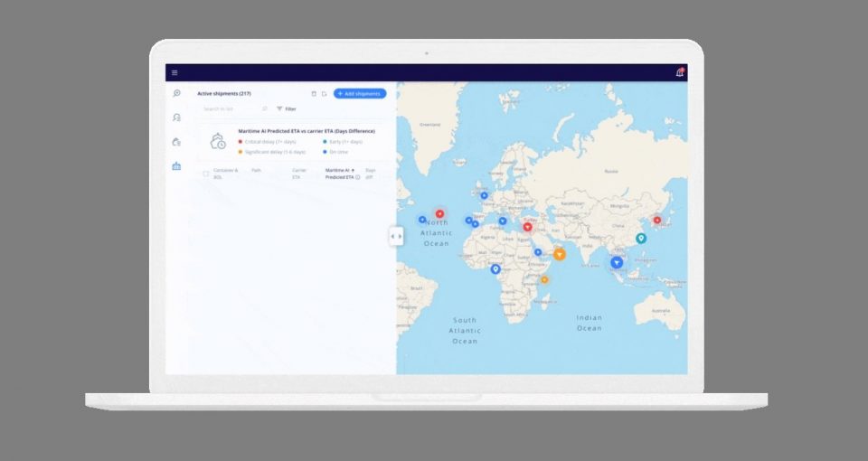Click the info icon next to Predicted ETA
Screen dimensions: 868x461
[358, 177]
